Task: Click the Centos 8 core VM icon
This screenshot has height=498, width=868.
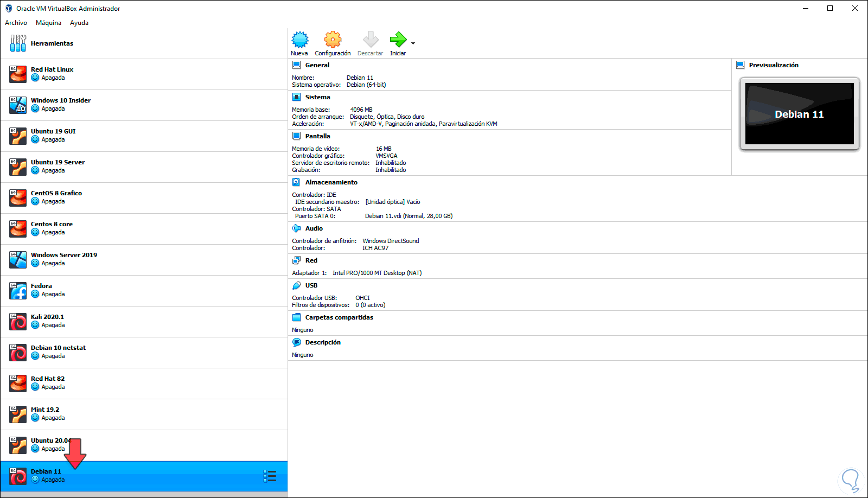Action: [18, 228]
